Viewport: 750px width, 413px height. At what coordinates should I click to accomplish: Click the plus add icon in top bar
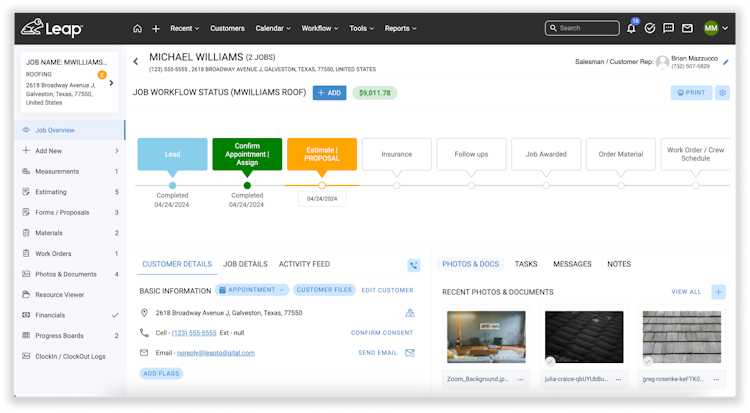click(155, 29)
